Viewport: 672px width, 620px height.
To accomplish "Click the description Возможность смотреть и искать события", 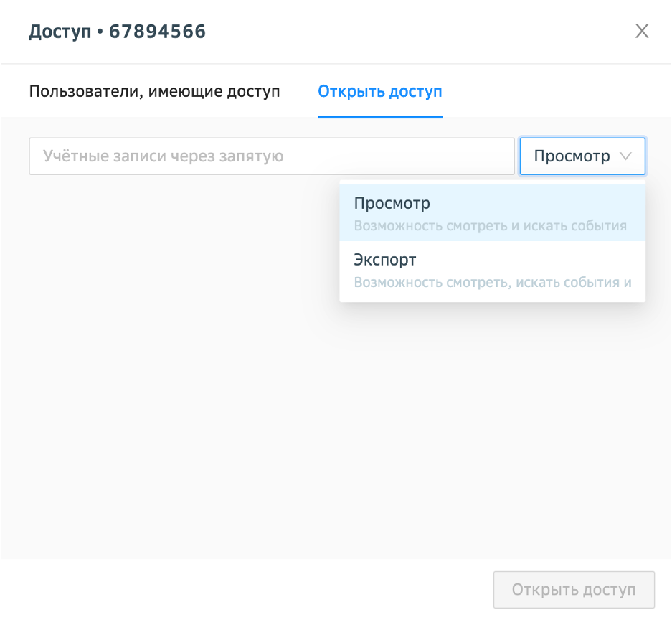I will 491,226.
